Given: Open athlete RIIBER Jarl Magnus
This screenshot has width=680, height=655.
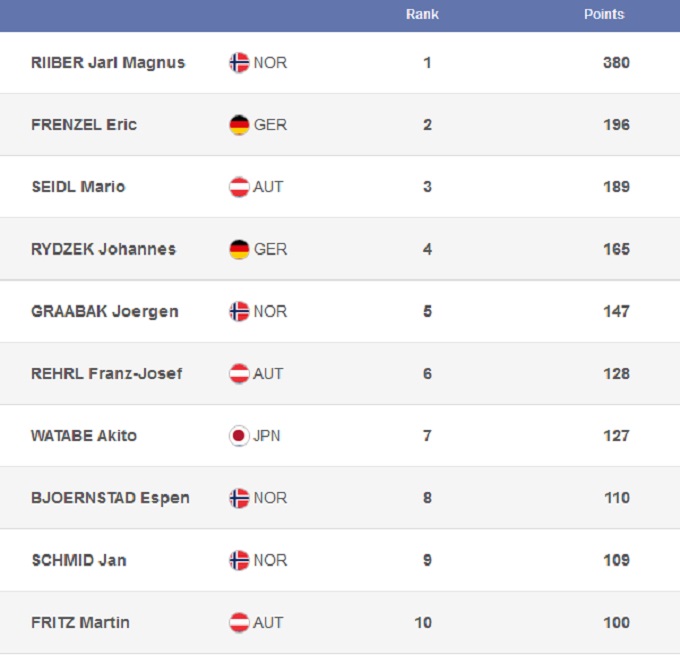Looking at the screenshot, I should click(108, 63).
